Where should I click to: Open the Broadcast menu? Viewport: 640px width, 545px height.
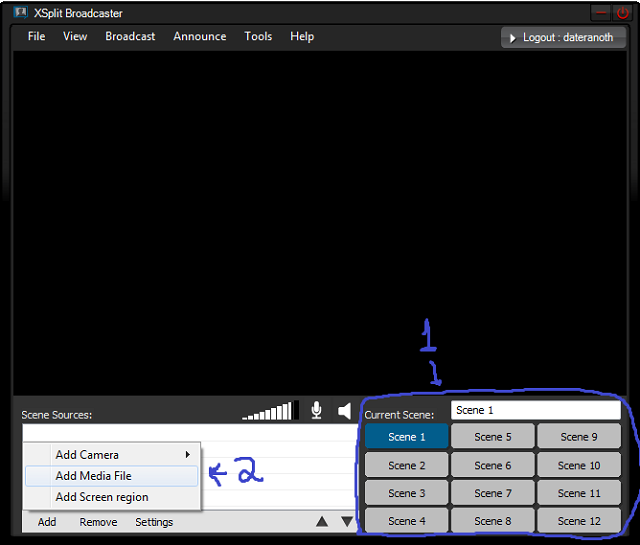130,36
